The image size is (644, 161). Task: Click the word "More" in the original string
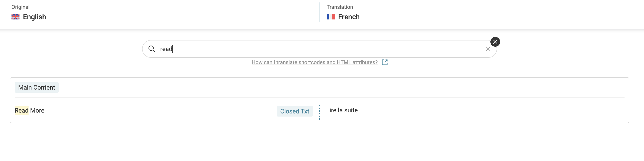click(37, 111)
